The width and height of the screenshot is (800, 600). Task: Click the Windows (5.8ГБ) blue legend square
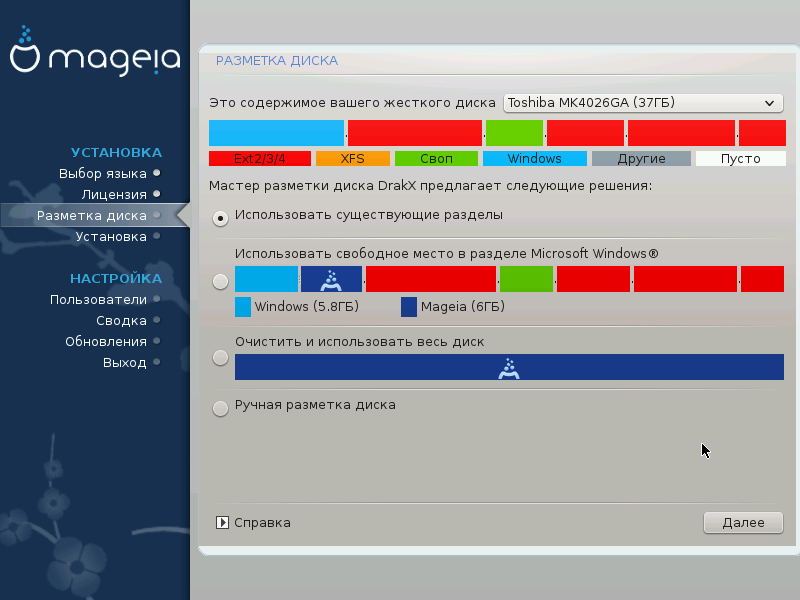pyautogui.click(x=243, y=307)
